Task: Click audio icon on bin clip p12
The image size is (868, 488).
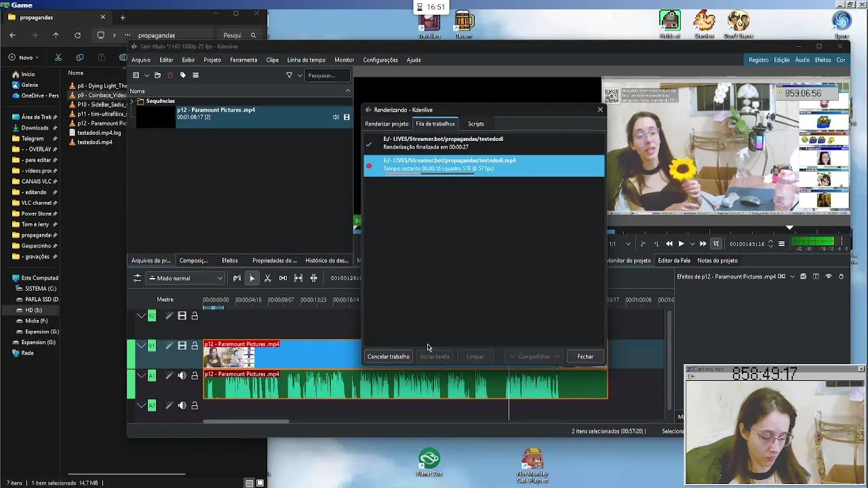Action: tap(336, 117)
